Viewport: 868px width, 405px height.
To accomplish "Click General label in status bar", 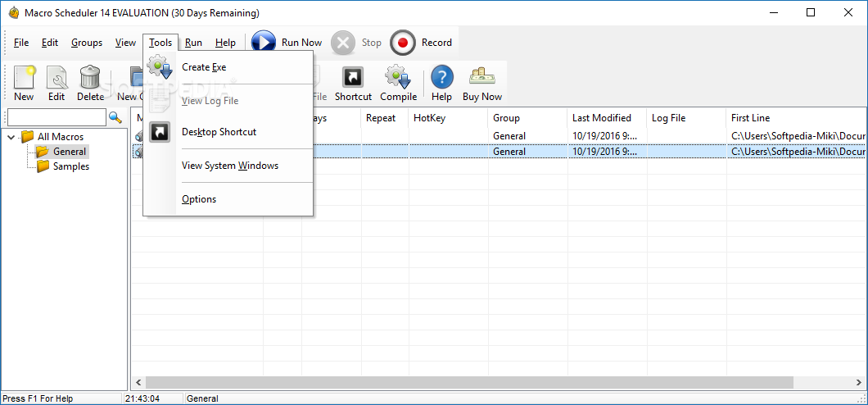I will [202, 398].
